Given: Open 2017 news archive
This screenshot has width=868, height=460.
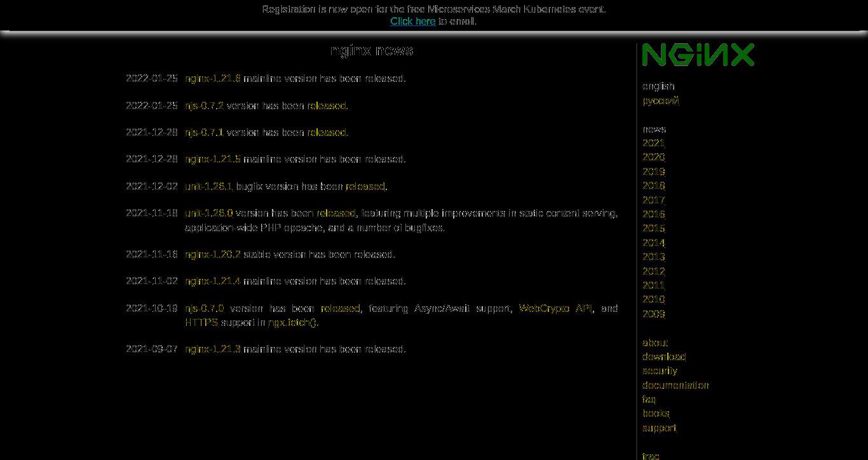Looking at the screenshot, I should pos(653,200).
